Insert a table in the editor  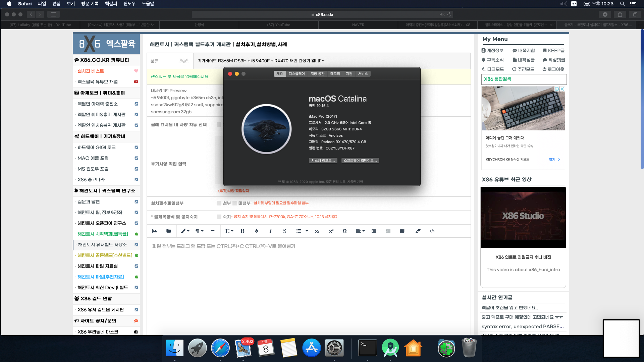pos(402,231)
